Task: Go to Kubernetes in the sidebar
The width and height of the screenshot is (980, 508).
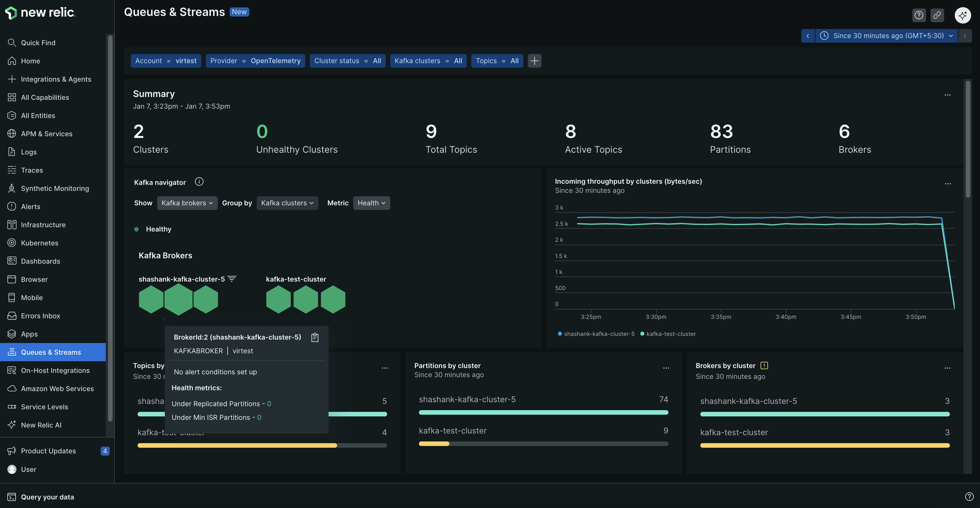Action: pos(40,243)
